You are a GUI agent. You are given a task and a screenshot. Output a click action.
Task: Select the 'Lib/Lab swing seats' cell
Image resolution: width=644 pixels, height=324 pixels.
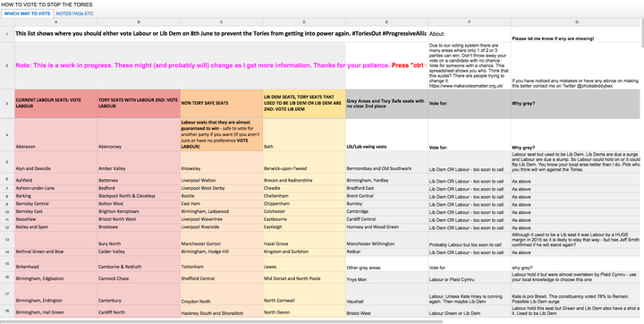(386, 135)
